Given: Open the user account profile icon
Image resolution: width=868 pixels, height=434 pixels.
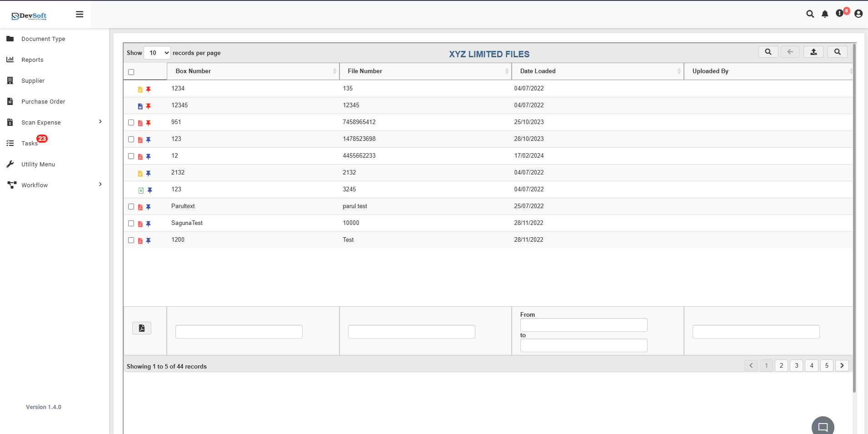Looking at the screenshot, I should click(x=858, y=14).
